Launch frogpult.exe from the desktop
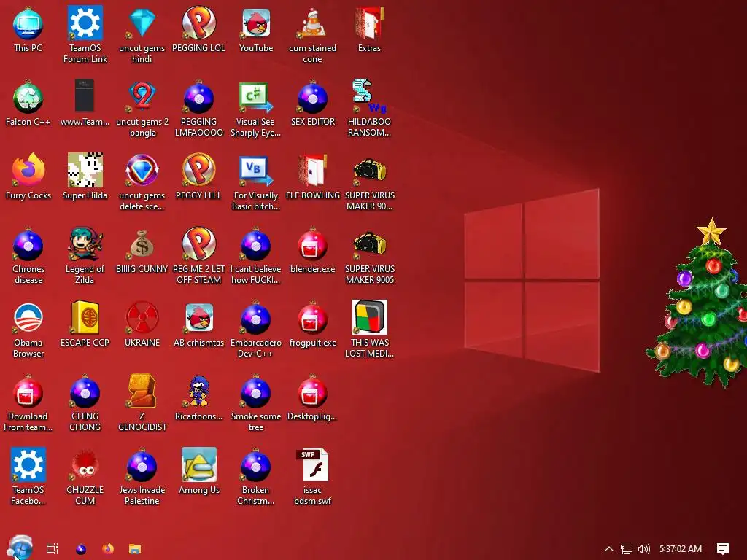747x560 pixels. [x=312, y=324]
